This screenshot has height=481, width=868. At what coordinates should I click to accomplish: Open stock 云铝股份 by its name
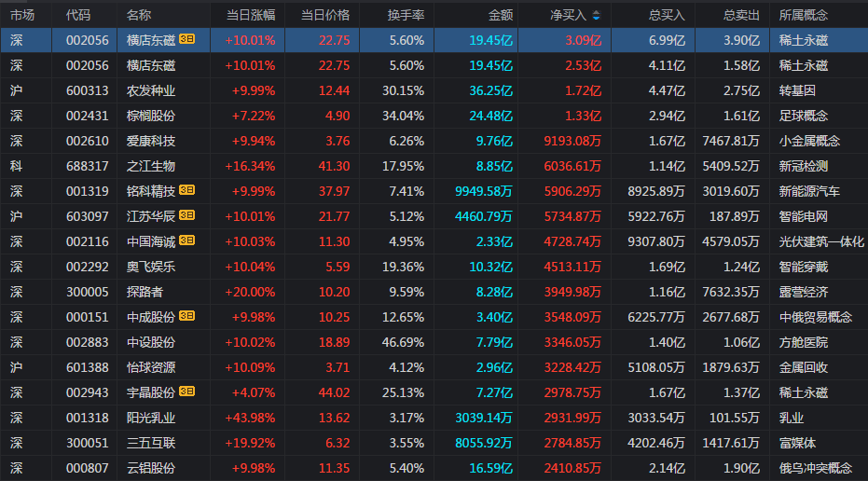coord(151,468)
